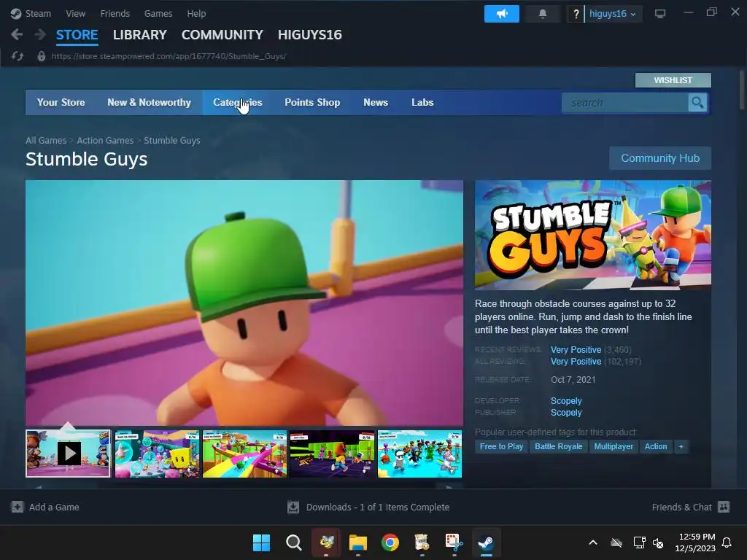The height and width of the screenshot is (560, 747).
Task: Open publisher Scopely link
Action: (x=566, y=413)
